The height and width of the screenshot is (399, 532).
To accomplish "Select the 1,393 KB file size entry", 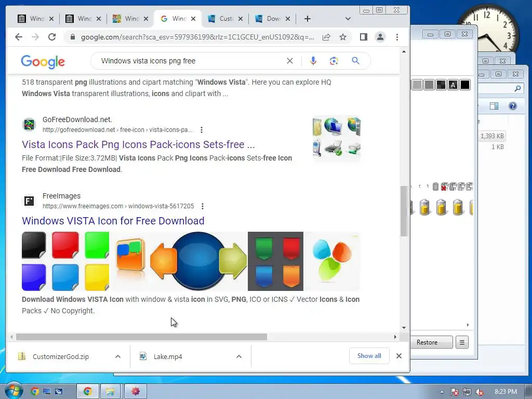I will [492, 136].
